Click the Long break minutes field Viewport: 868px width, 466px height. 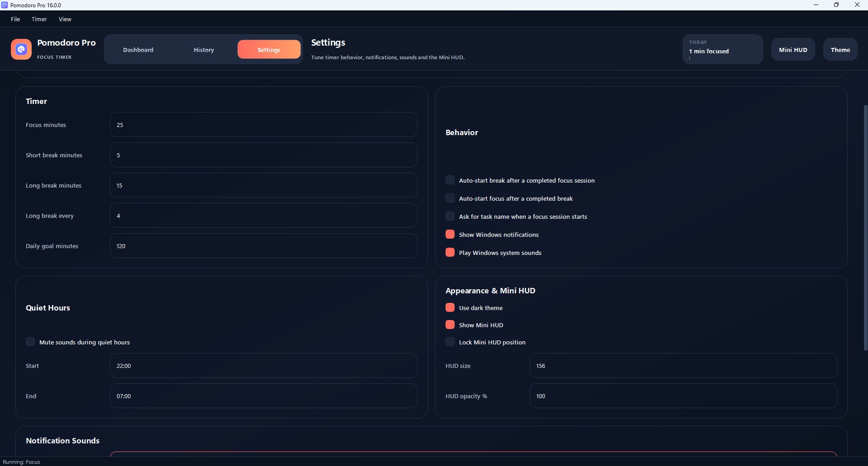click(x=263, y=185)
